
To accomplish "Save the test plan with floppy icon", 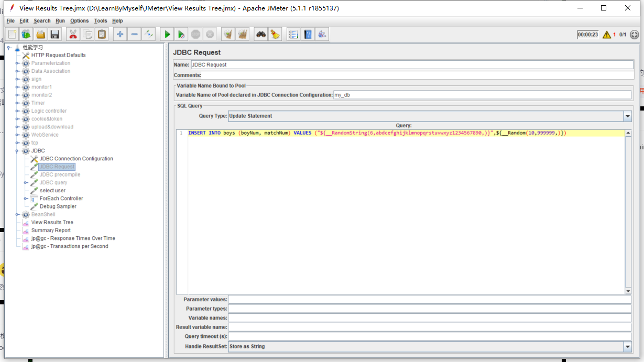I will click(x=54, y=35).
